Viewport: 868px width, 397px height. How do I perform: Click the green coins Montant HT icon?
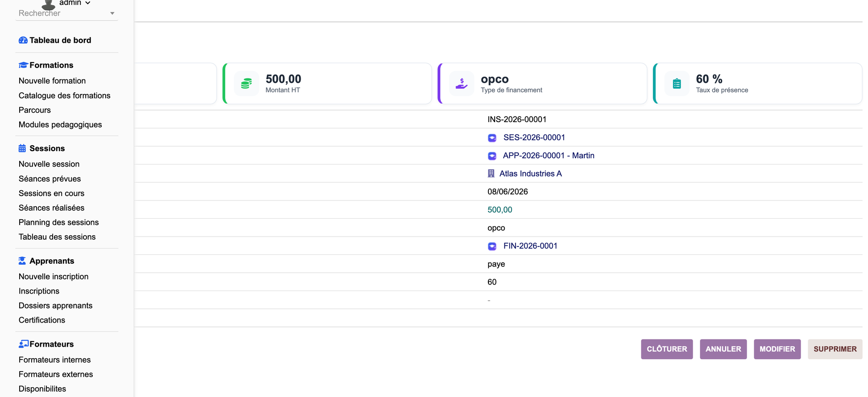[x=247, y=83]
